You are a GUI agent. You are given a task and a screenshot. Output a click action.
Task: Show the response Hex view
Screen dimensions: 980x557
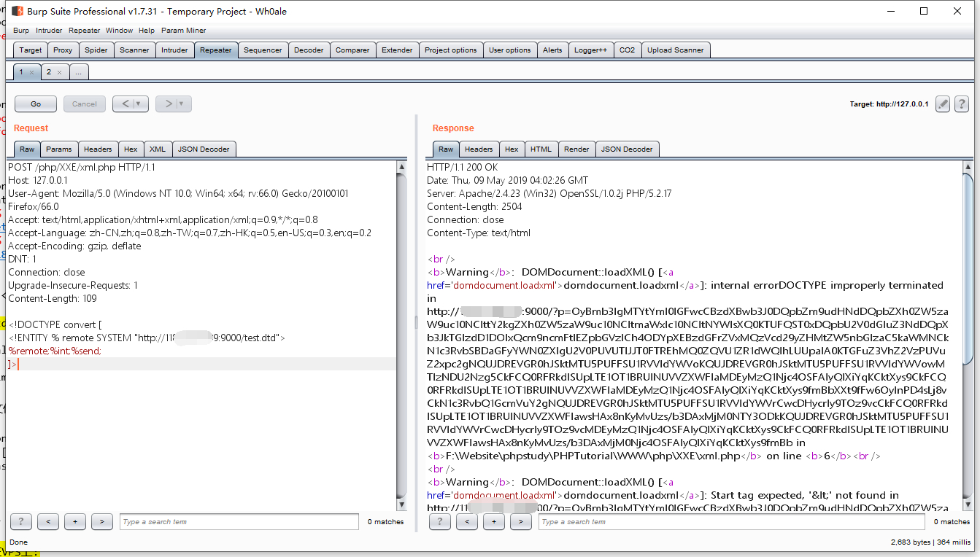[512, 149]
